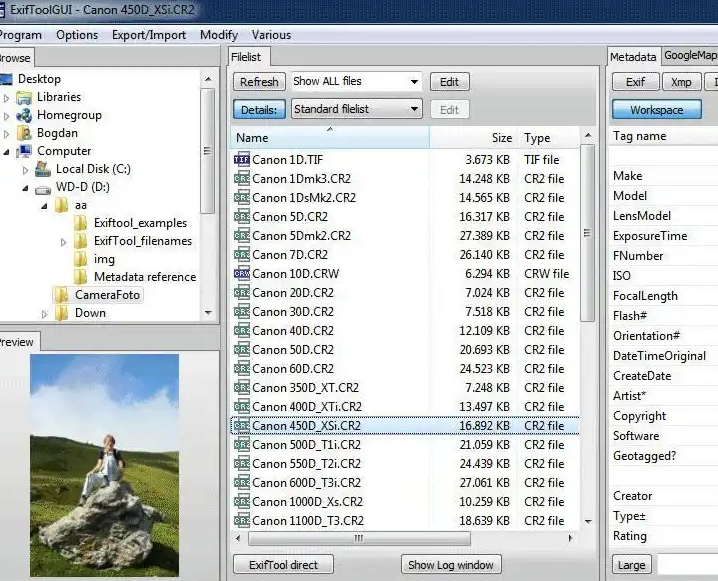The image size is (718, 581).
Task: Open the Modify menu
Action: (218, 35)
